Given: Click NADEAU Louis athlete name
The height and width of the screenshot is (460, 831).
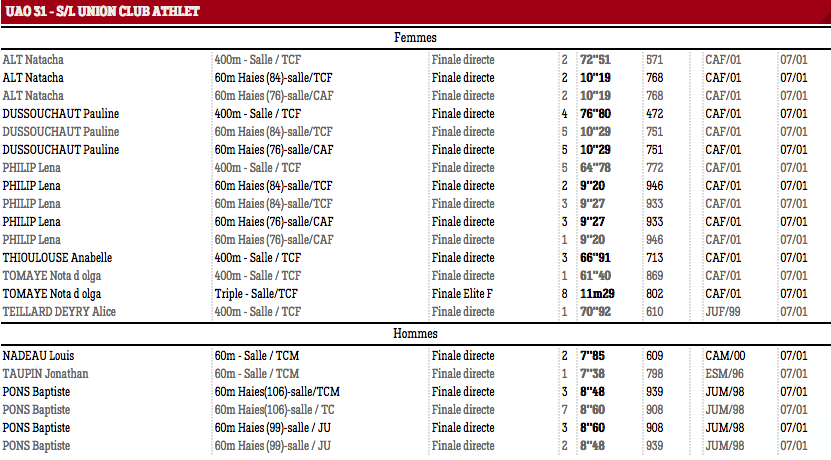Looking at the screenshot, I should point(38,356).
